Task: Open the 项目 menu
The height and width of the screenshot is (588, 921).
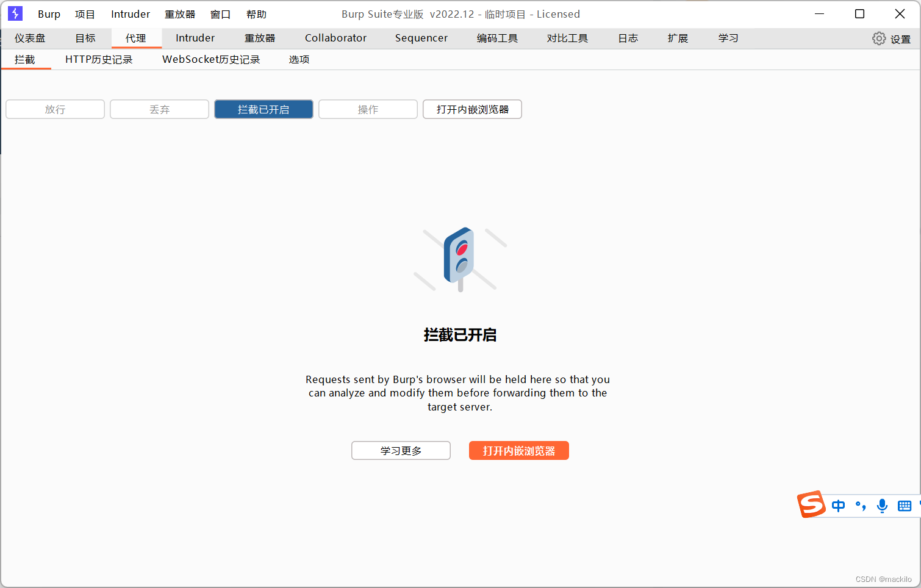Action: click(x=85, y=13)
